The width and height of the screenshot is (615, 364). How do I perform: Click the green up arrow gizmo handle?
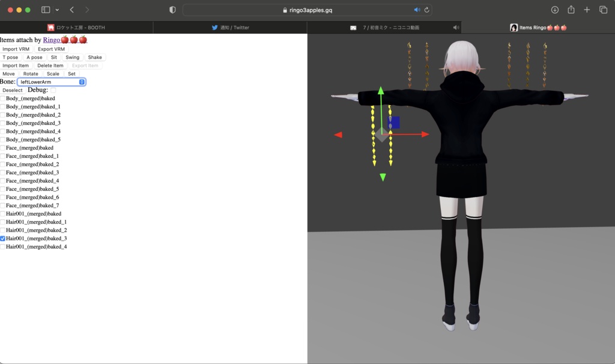point(381,91)
